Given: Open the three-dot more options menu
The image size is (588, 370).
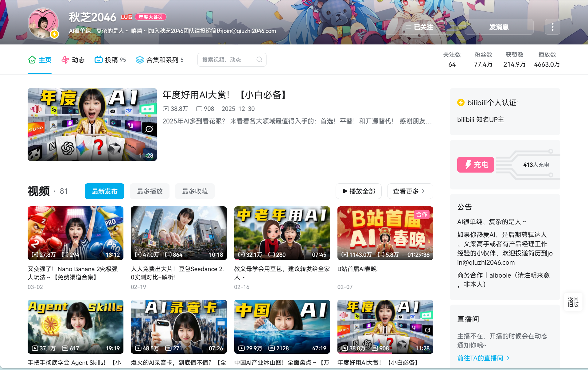Looking at the screenshot, I should click(x=552, y=27).
